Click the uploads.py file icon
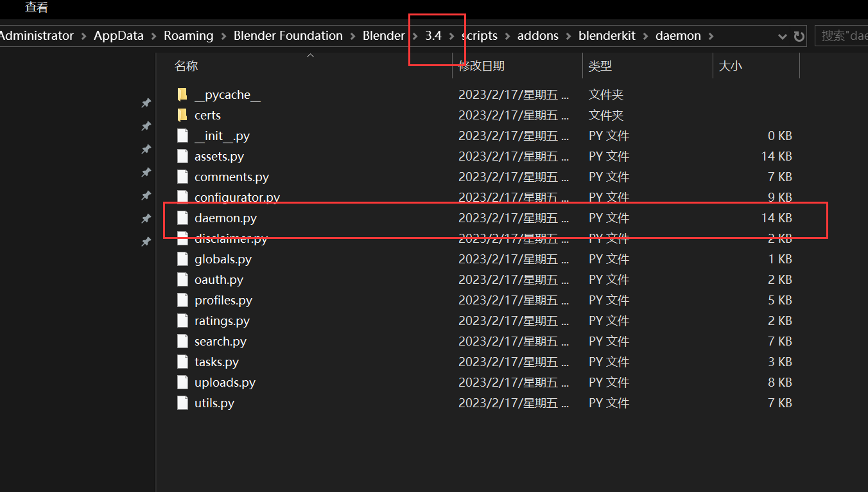The height and width of the screenshot is (492, 868). pos(182,382)
